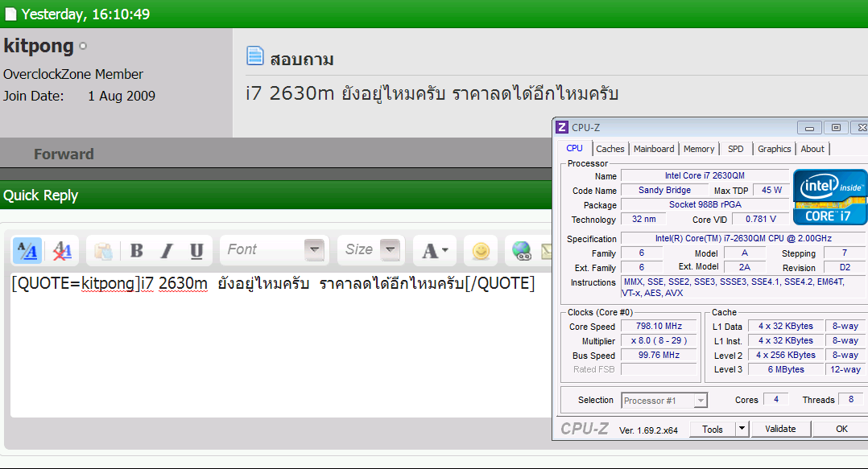The image size is (868, 469).
Task: Click the Ver. 1.69.2.x64 version text
Action: coord(648,430)
